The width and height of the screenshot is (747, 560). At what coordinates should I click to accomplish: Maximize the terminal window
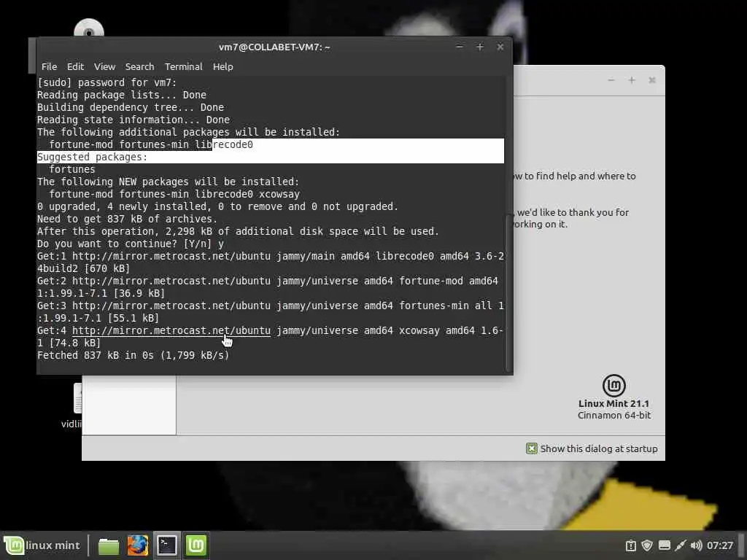click(x=480, y=47)
